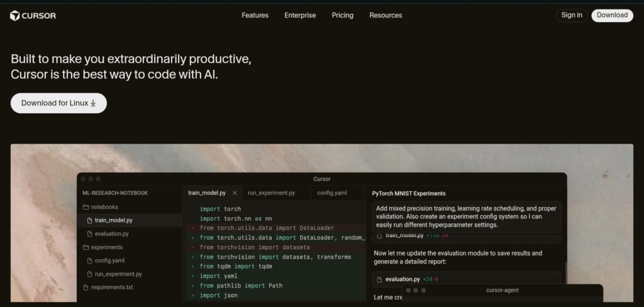Click the notebooks folder icon
The image size is (644, 307).
point(86,207)
